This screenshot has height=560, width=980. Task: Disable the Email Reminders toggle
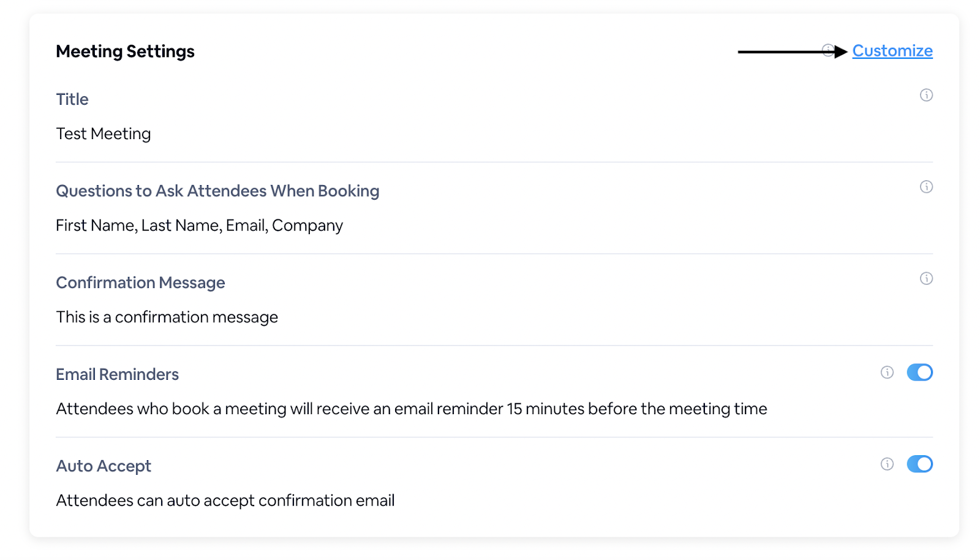tap(919, 373)
